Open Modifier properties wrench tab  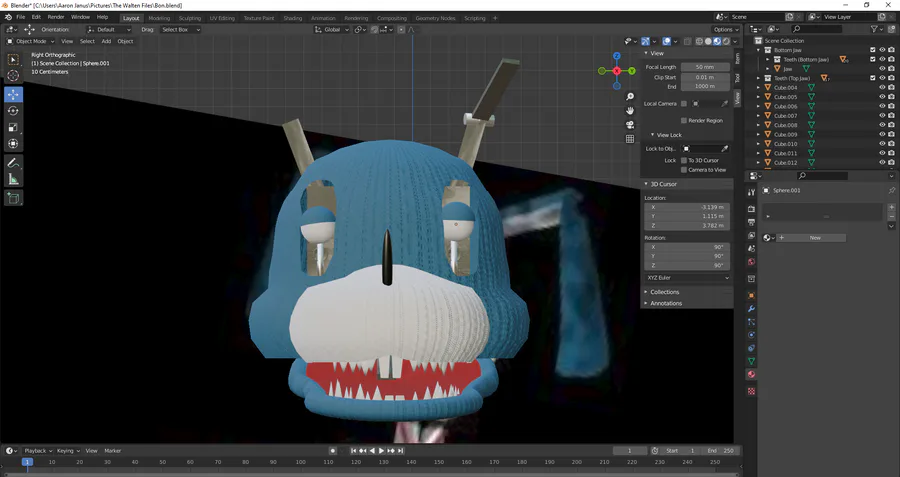point(751,309)
